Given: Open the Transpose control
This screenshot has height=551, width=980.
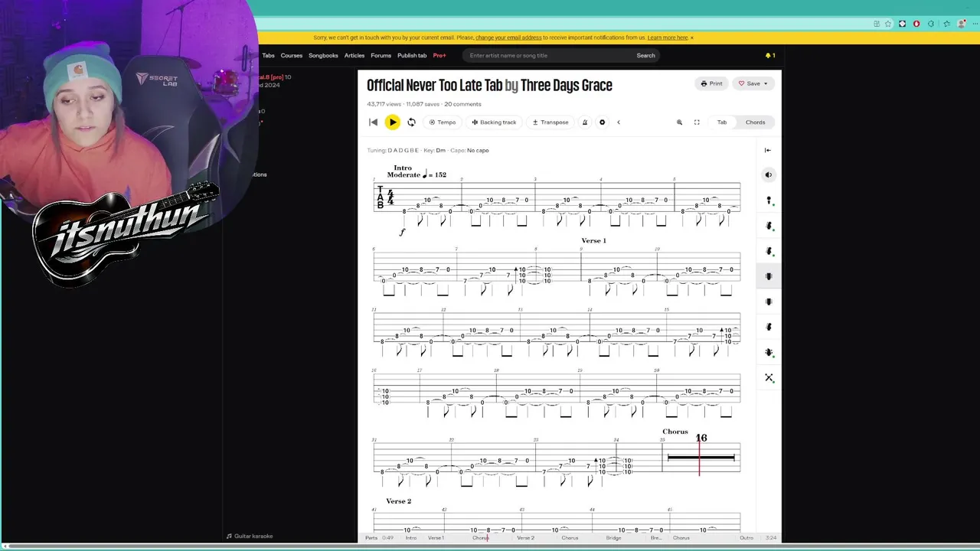Looking at the screenshot, I should click(x=550, y=122).
